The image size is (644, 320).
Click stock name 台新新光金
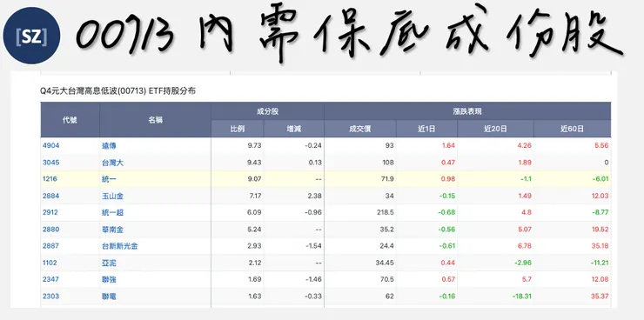tap(120, 246)
